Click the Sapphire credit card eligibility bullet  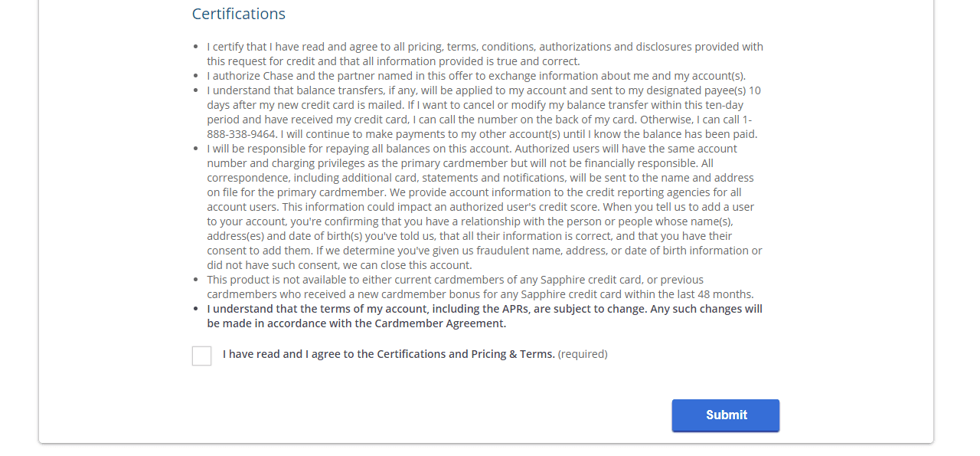(x=480, y=287)
